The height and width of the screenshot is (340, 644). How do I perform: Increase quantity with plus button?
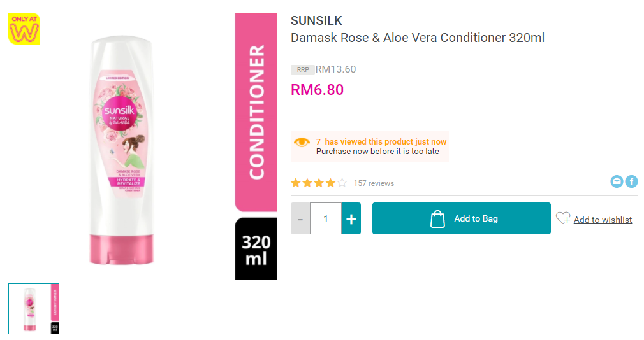pos(351,218)
